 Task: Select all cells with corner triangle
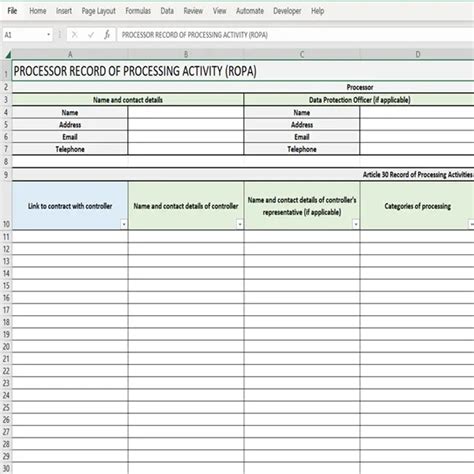point(7,54)
